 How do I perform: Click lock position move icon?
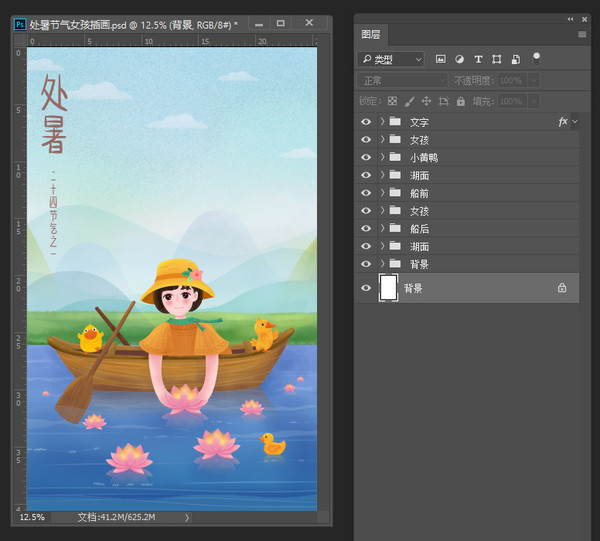point(426,101)
